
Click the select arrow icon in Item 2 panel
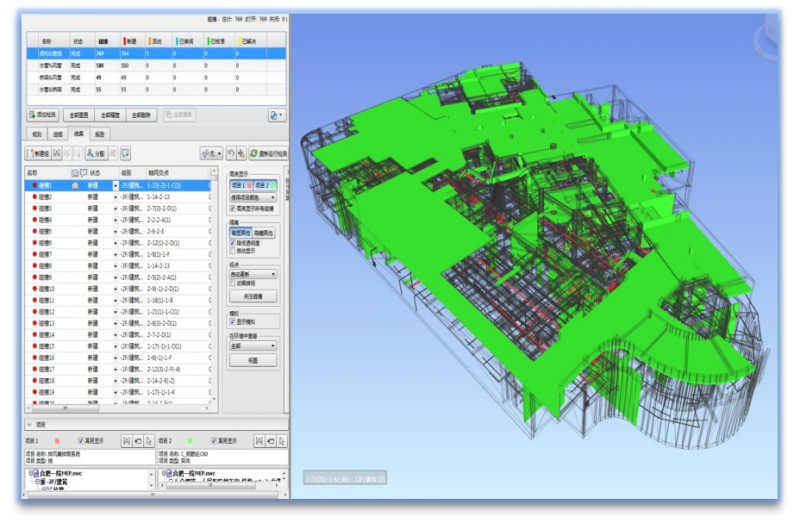coord(280,440)
